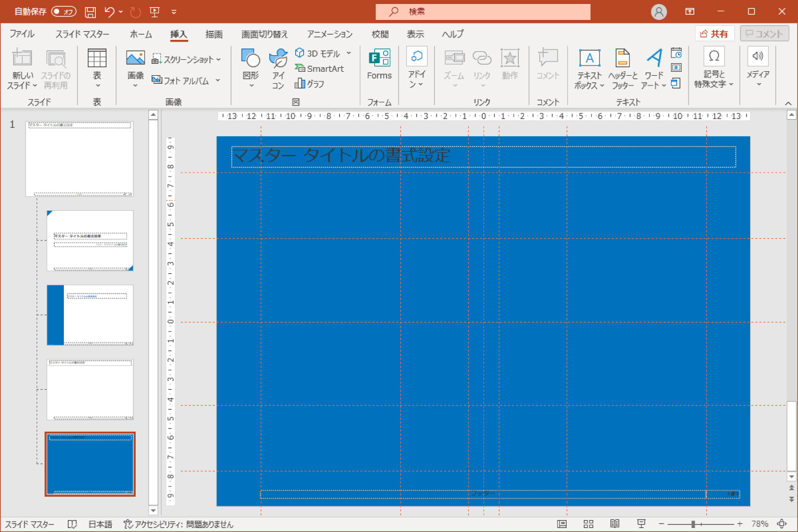
Task: Click the slide editor vertical scrollbar thumb
Action: tap(791, 437)
